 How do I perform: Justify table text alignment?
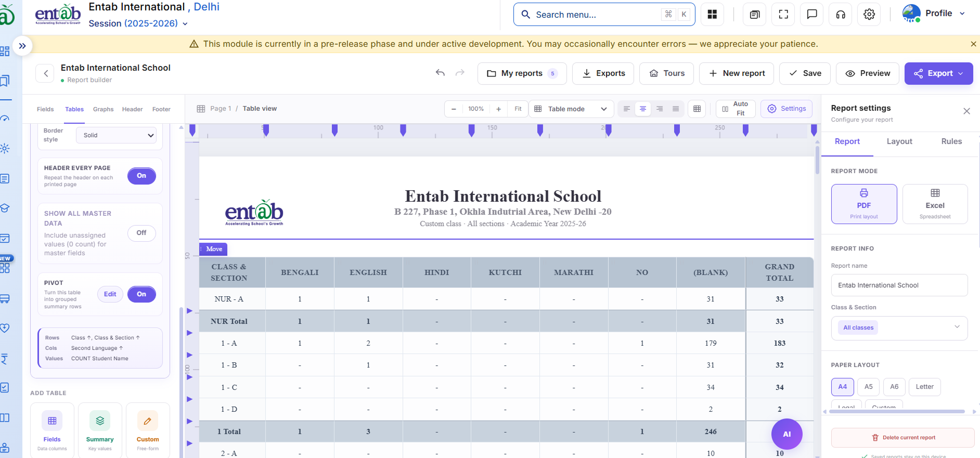676,109
